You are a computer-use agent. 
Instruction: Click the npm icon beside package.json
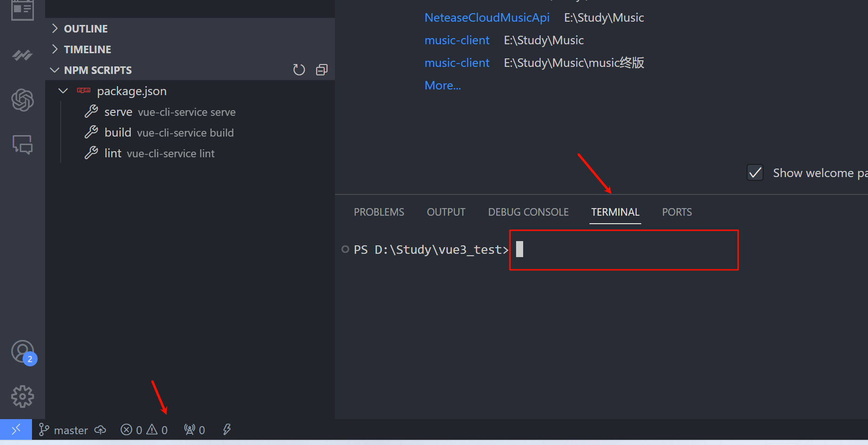(x=84, y=90)
